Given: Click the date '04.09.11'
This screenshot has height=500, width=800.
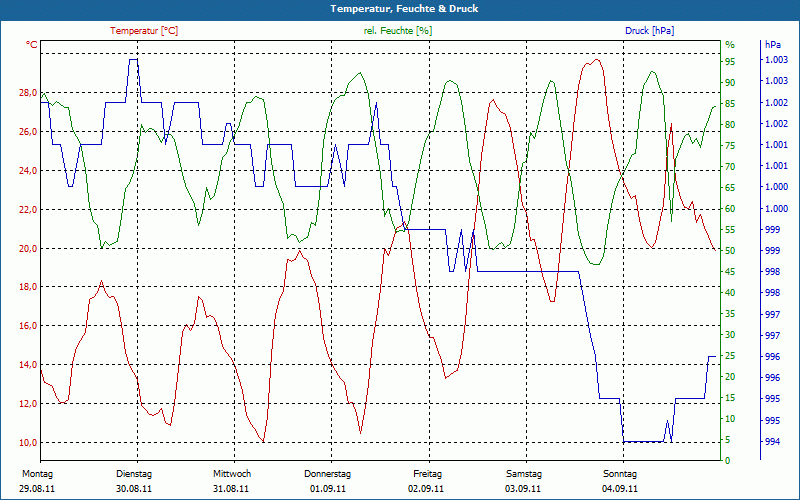Looking at the screenshot, I should coord(620,489).
